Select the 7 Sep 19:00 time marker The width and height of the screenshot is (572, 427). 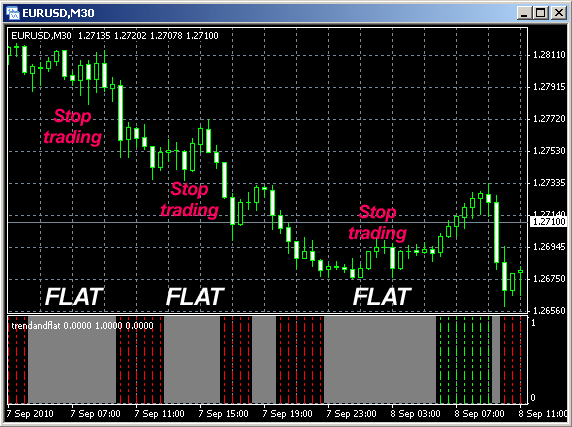tap(287, 414)
